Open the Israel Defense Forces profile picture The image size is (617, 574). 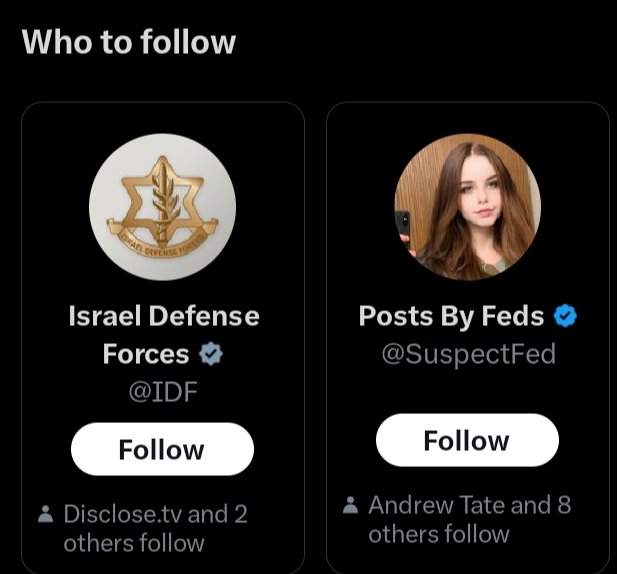[163, 207]
